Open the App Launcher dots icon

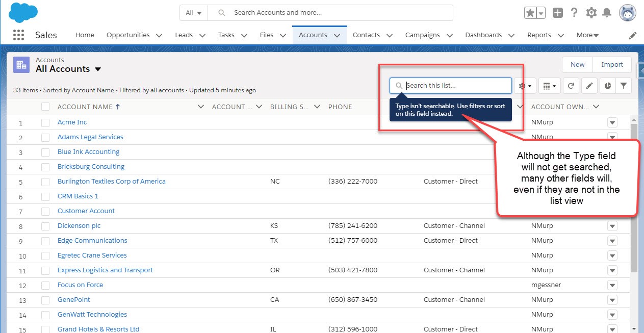point(18,35)
